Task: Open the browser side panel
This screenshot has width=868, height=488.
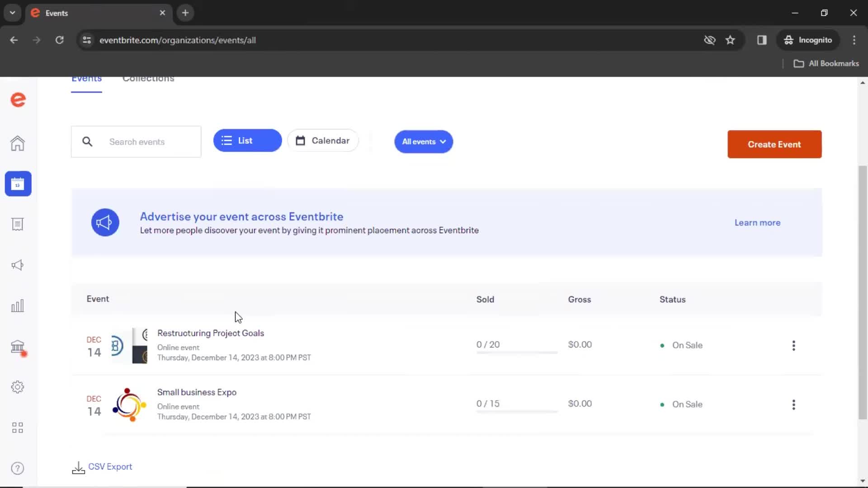Action: click(x=762, y=40)
